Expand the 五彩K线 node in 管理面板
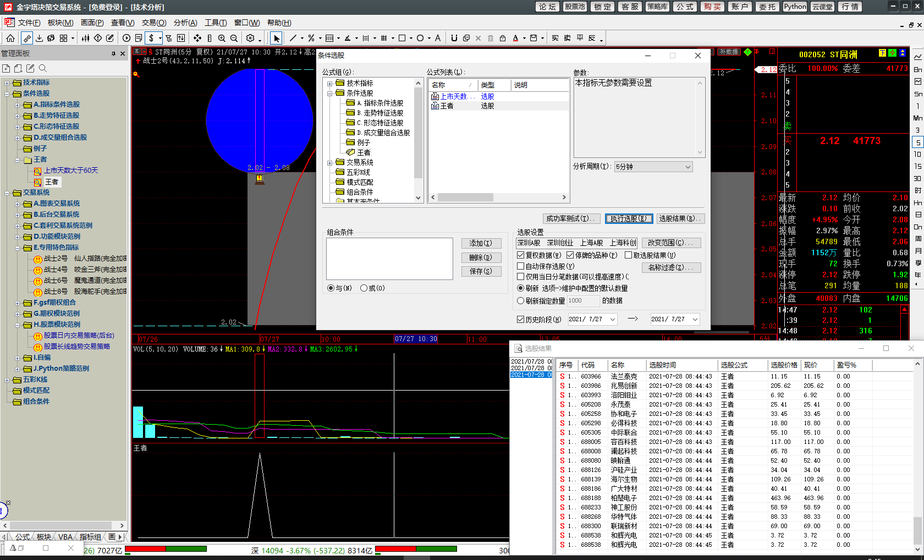The image size is (924, 560). tap(7, 380)
